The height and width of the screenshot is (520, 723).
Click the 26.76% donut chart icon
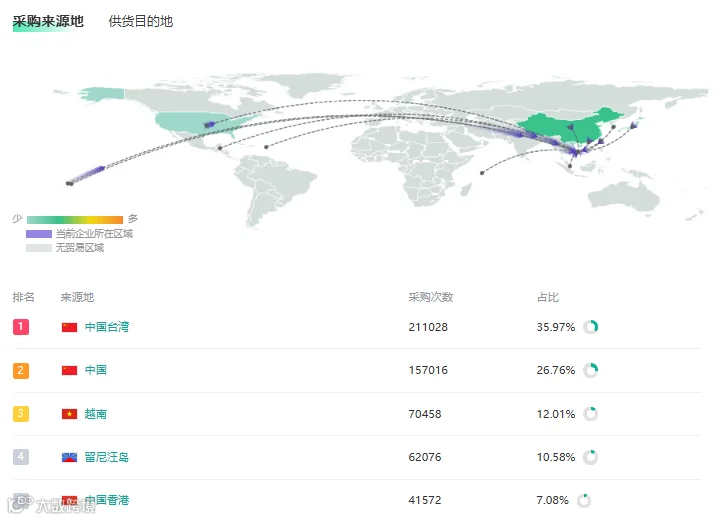point(591,370)
